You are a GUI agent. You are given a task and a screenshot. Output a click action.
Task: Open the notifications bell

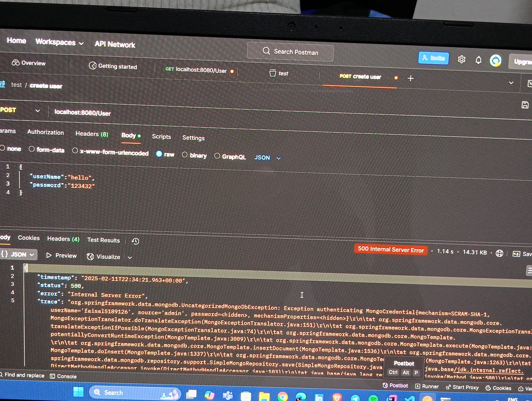click(x=478, y=60)
